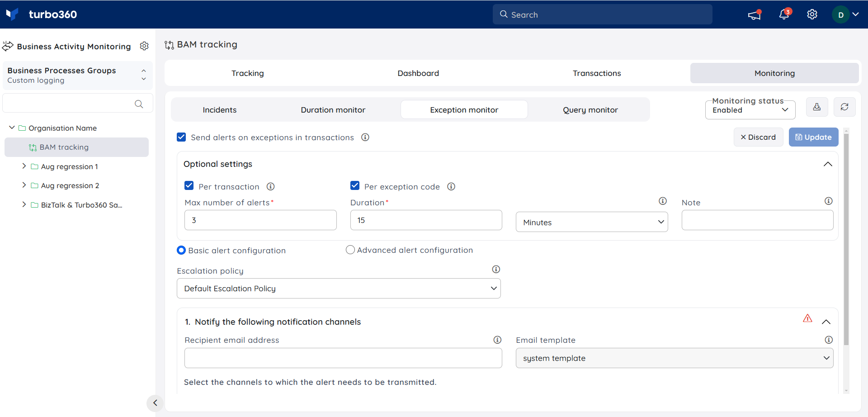Show info for Per transaction option
Image resolution: width=868 pixels, height=417 pixels.
point(271,186)
